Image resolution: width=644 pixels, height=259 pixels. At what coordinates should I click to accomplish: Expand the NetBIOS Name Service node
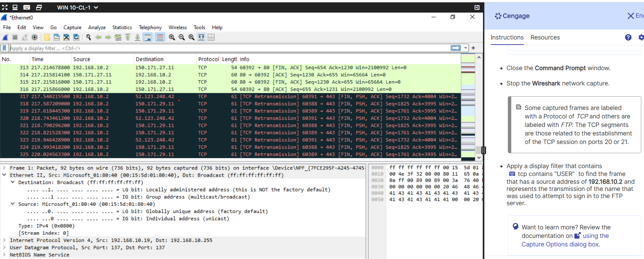click(x=4, y=255)
